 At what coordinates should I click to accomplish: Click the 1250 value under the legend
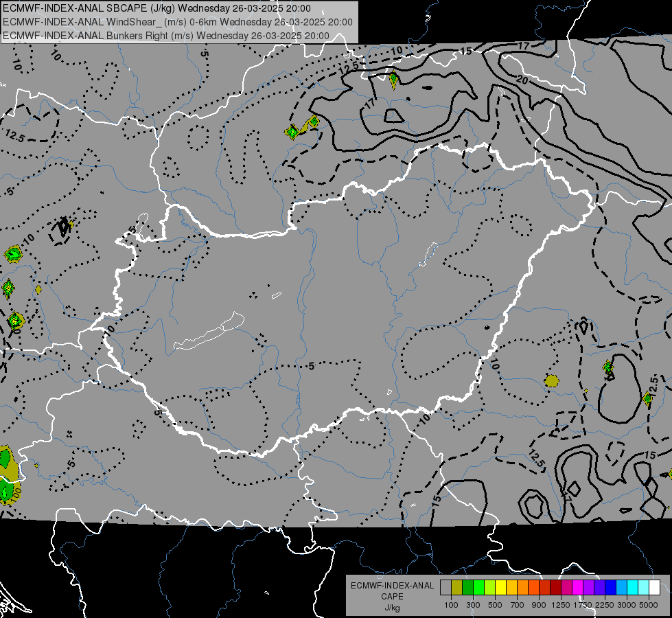561,605
